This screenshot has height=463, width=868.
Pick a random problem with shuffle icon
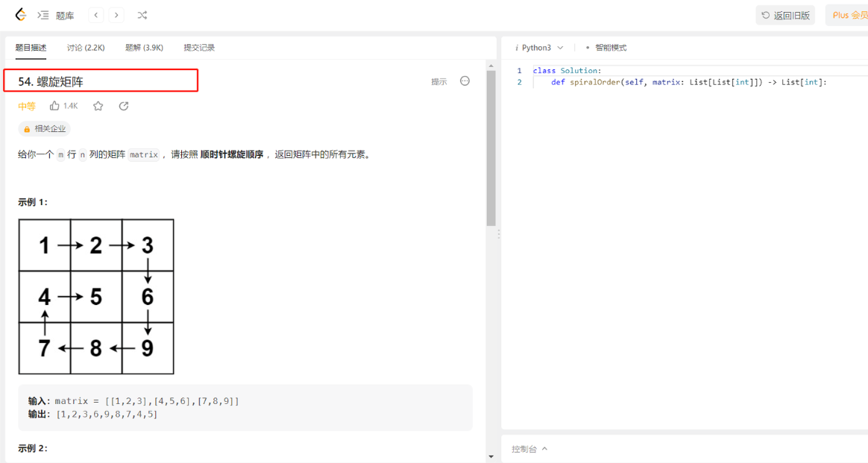(x=144, y=14)
